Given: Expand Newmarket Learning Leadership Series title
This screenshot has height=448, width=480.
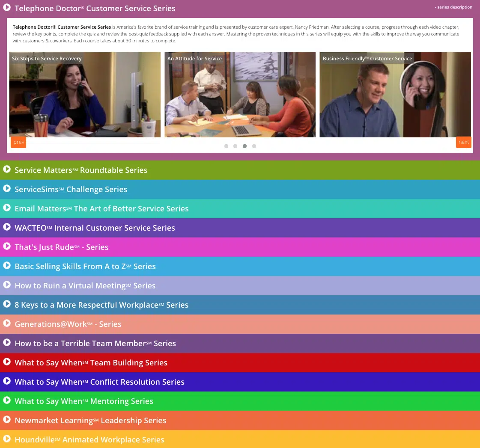Looking at the screenshot, I should click(x=90, y=421).
